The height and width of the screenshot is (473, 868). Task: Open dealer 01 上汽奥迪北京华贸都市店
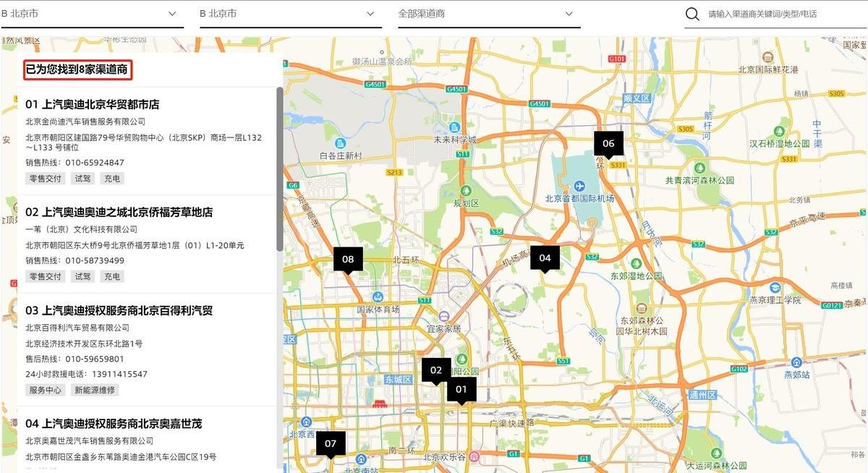[93, 104]
